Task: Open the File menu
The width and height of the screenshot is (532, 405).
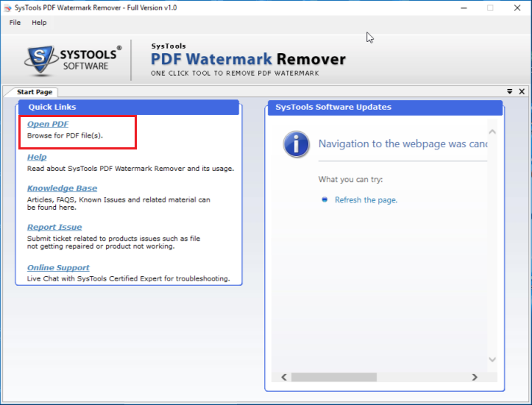Action: (15, 23)
